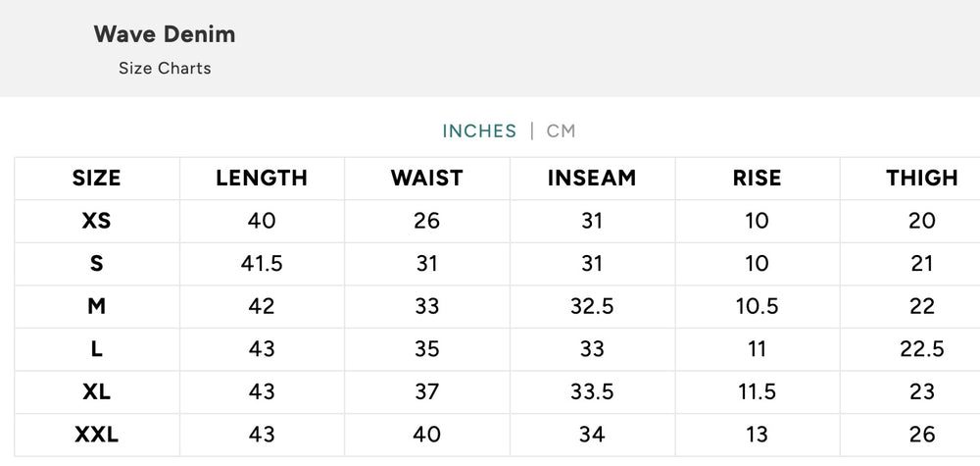980x466 pixels.
Task: Select the 22.5 thigh cell for size L
Action: 922,348
